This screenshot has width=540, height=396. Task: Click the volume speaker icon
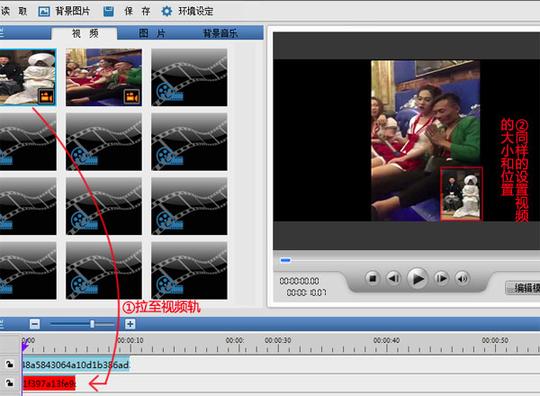click(x=462, y=278)
